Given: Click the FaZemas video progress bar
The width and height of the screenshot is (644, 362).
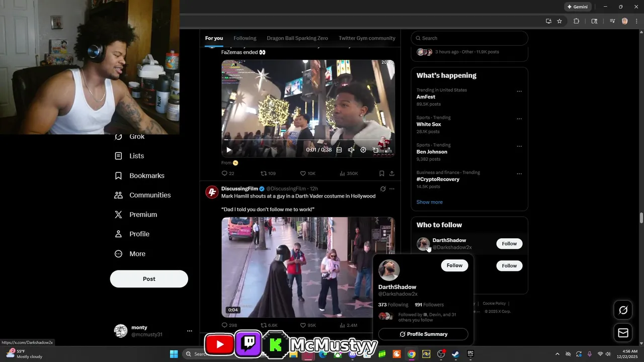Looking at the screenshot, I should tap(308, 140).
